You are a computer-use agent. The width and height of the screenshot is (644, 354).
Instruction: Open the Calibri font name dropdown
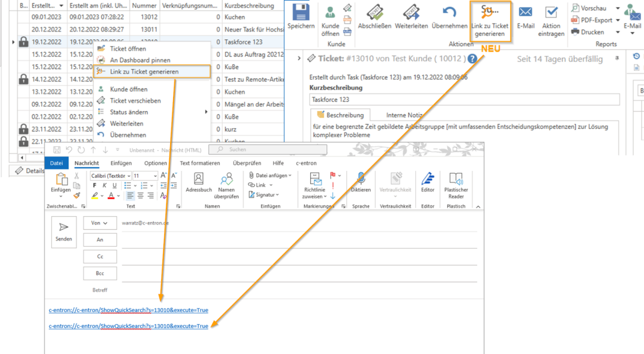(111, 176)
